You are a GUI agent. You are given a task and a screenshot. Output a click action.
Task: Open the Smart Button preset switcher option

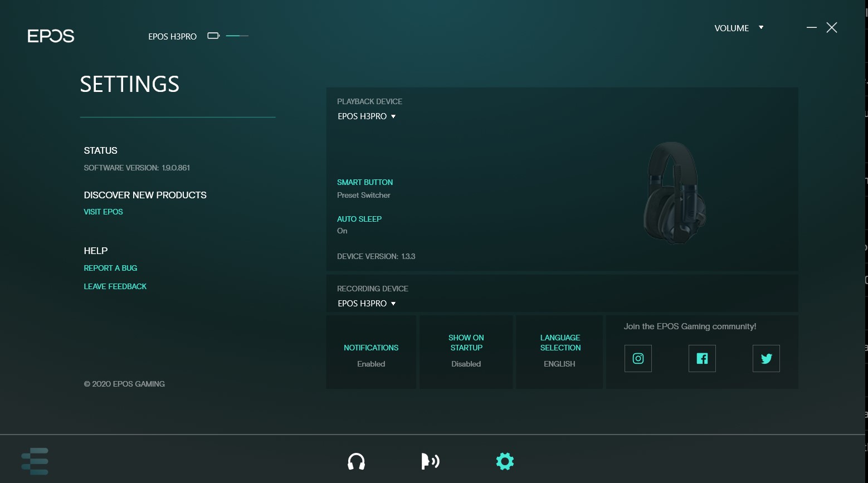pos(364,189)
